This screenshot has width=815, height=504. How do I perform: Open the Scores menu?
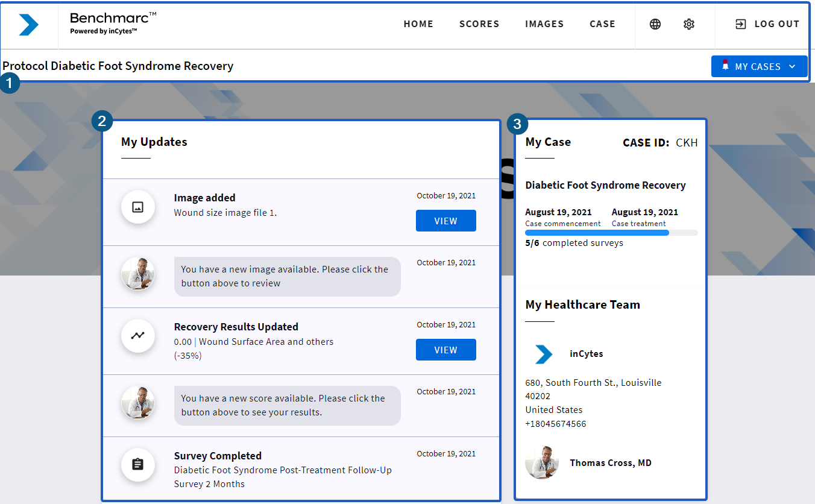[x=479, y=24]
